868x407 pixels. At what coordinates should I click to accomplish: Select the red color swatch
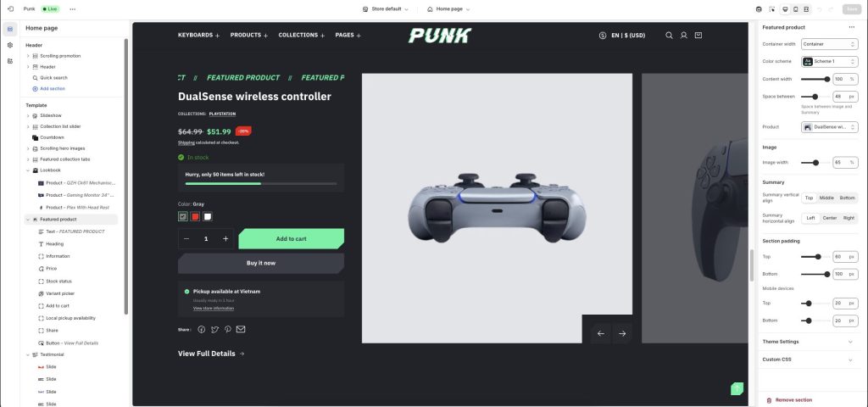196,216
